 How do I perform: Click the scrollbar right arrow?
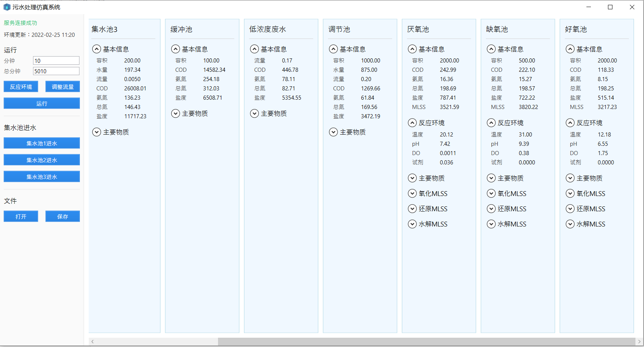[x=639, y=341]
